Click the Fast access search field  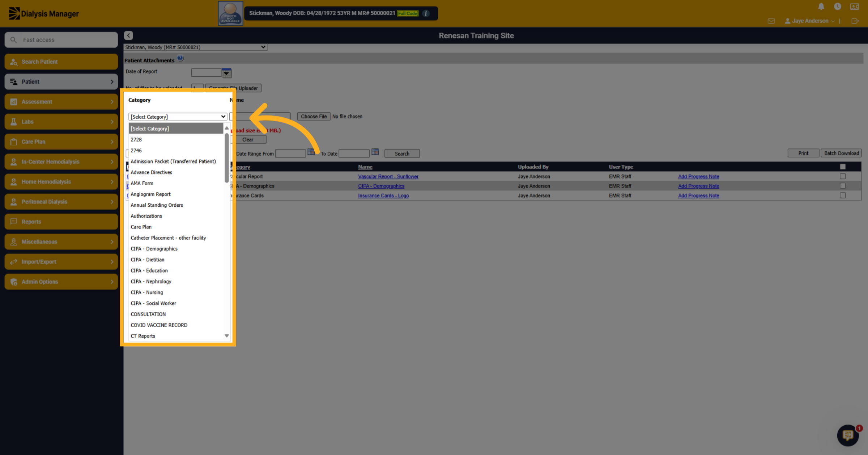point(61,40)
